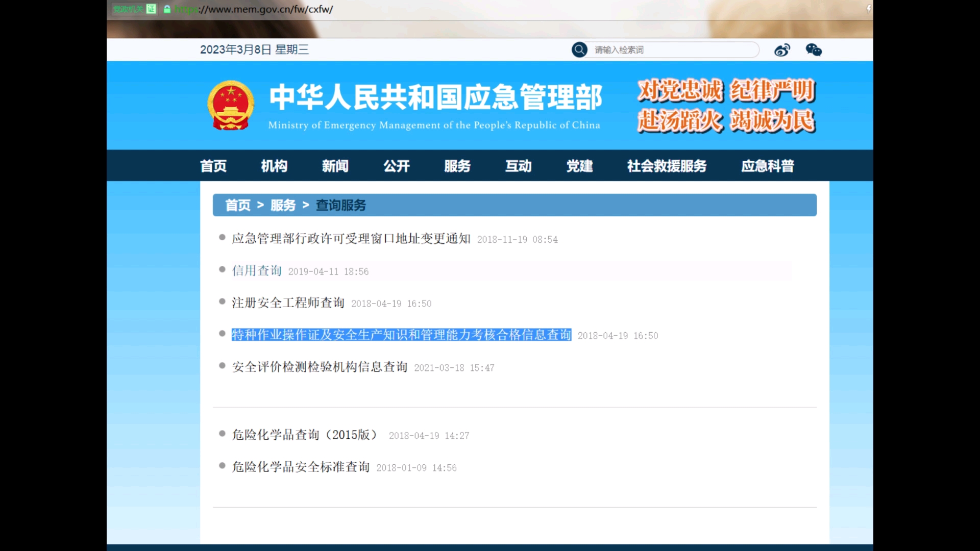
Task: Click the timestamp 2019-04-11 18:56
Action: [328, 271]
